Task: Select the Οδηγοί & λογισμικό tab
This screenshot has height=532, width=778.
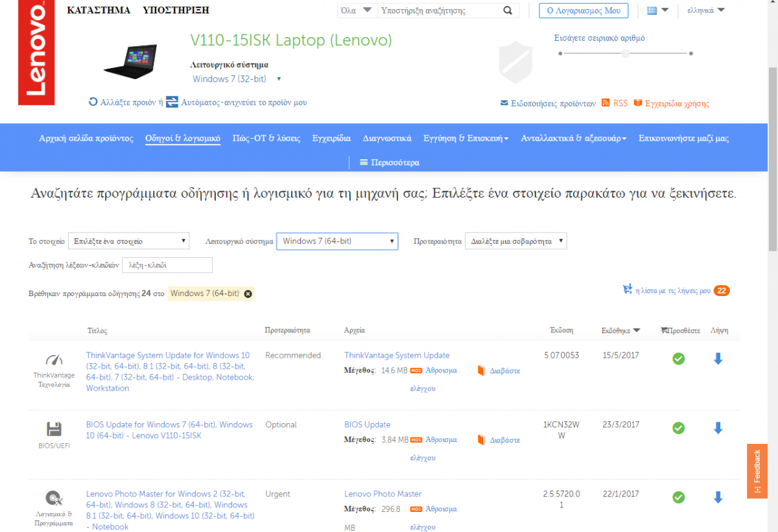Action: coord(183,139)
